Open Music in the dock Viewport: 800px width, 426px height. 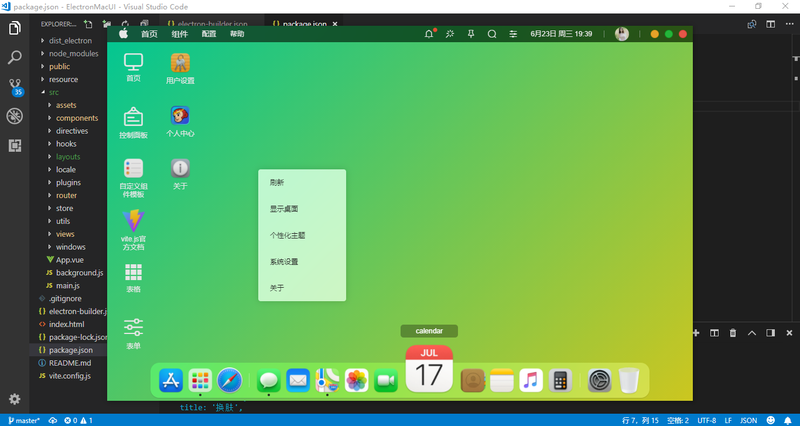(x=531, y=381)
